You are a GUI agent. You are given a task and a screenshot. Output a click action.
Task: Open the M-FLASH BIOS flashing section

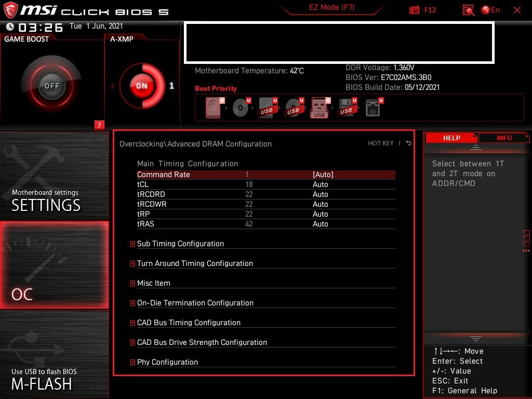coord(54,354)
